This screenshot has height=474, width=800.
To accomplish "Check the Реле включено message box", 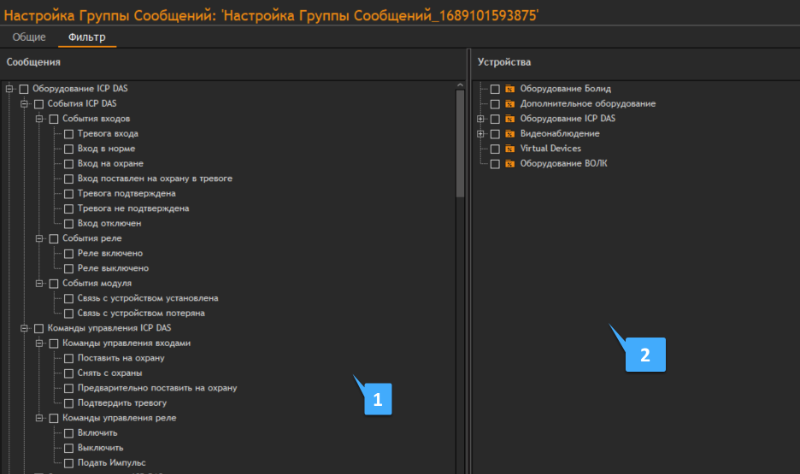I will (68, 254).
